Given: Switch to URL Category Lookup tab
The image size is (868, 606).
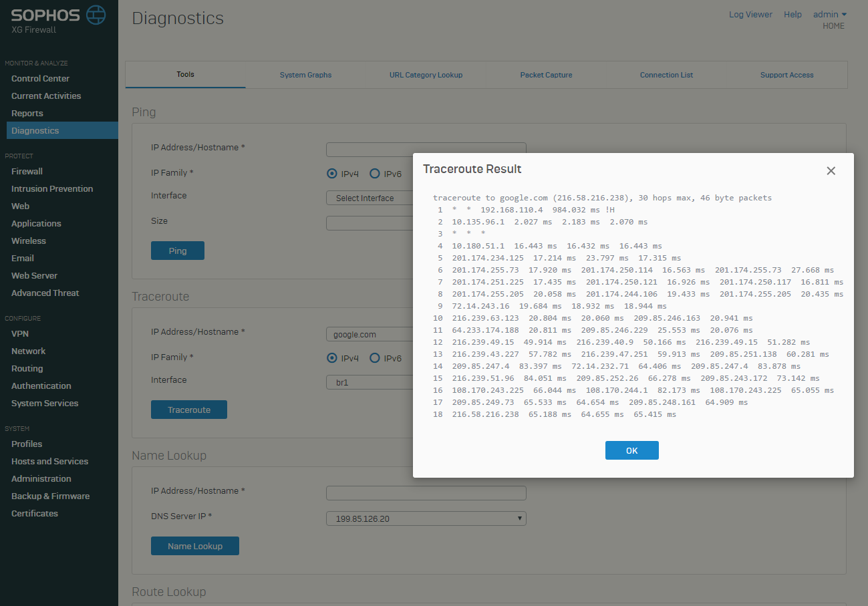Looking at the screenshot, I should point(426,75).
